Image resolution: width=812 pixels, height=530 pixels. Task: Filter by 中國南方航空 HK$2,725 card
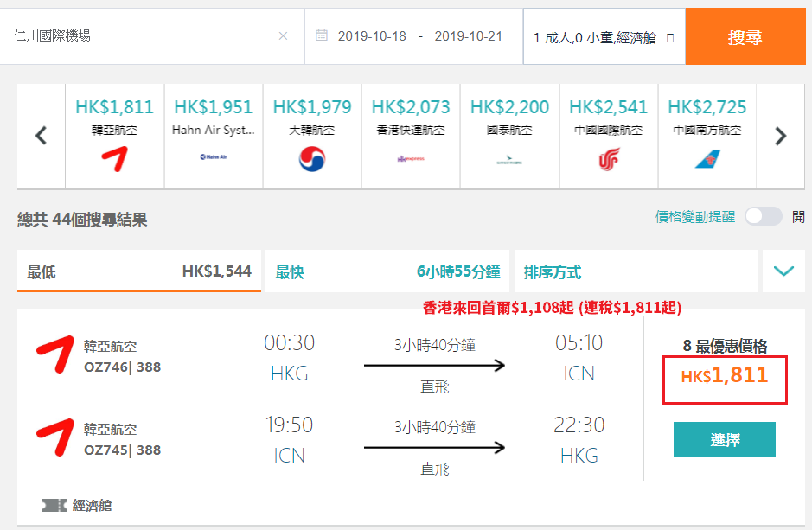coord(707,136)
